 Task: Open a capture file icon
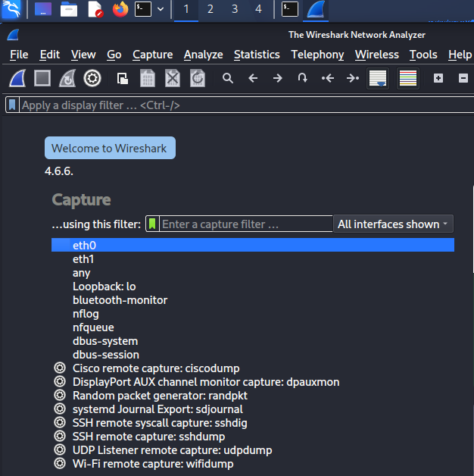point(123,78)
